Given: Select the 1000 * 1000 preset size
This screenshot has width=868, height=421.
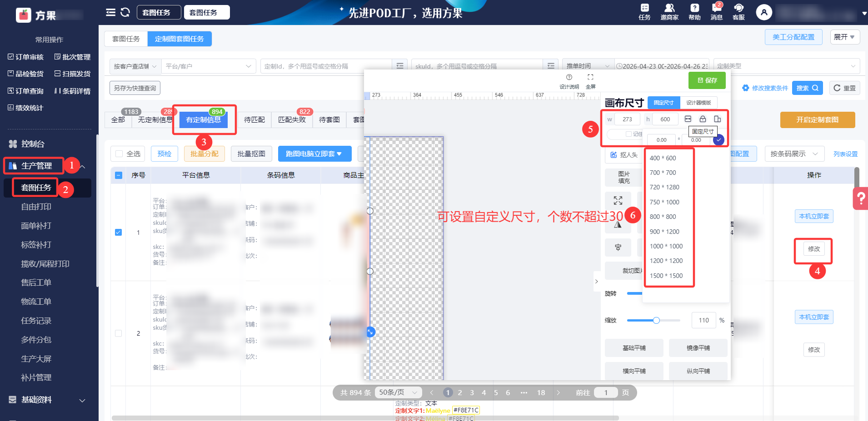Looking at the screenshot, I should coord(666,246).
